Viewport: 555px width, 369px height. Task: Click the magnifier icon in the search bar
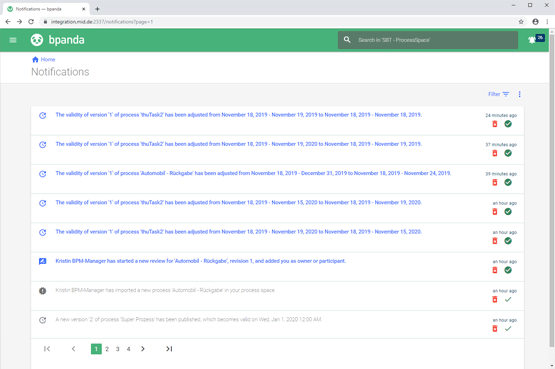[347, 40]
